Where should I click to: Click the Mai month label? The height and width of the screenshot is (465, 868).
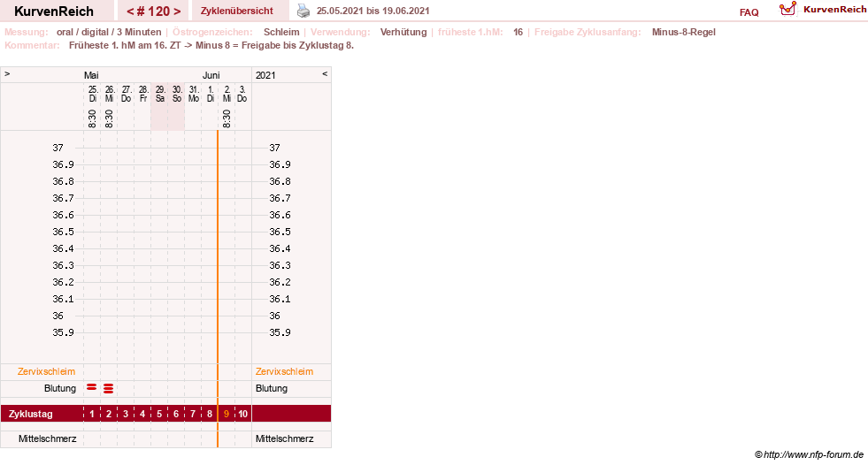click(91, 75)
